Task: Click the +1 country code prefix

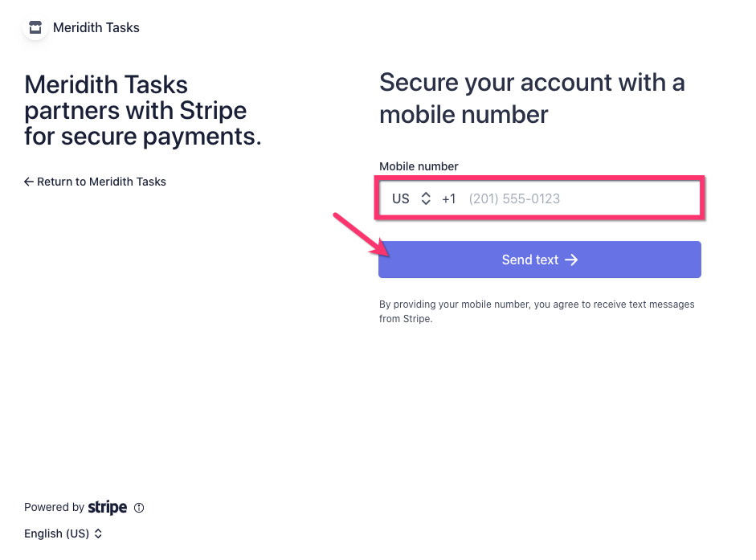Action: [448, 198]
